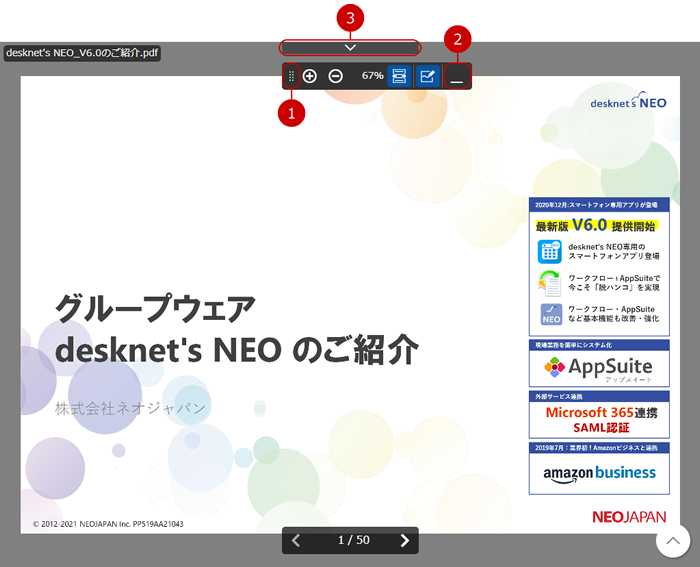
Task: Click the 1 / 50 page indicator
Action: (x=353, y=540)
